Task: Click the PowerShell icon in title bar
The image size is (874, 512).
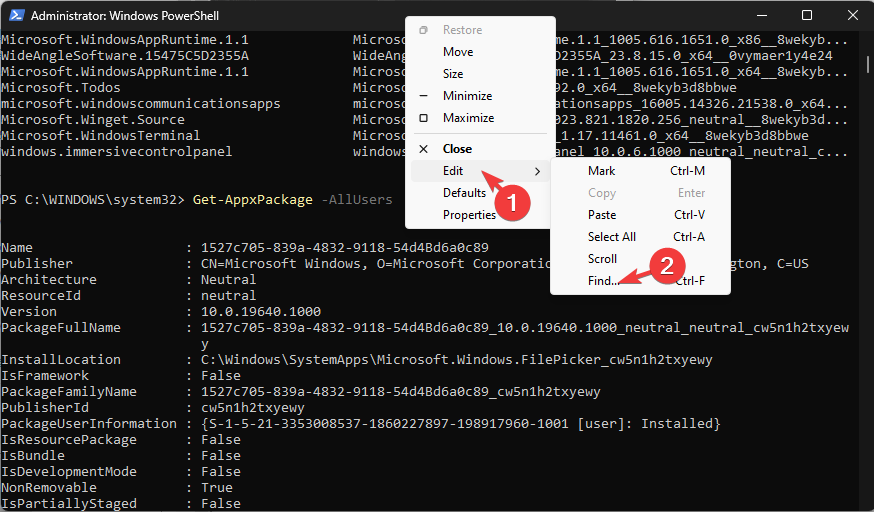Action: coord(15,16)
